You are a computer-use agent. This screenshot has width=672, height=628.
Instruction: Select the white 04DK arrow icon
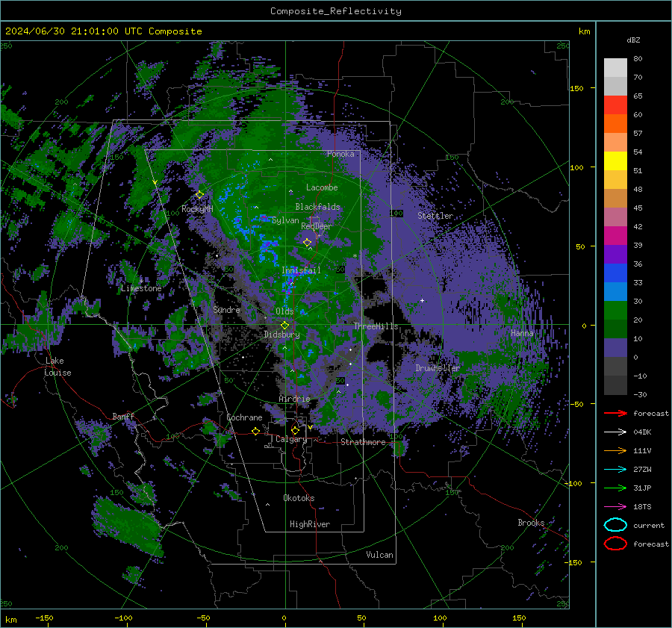[x=615, y=432]
